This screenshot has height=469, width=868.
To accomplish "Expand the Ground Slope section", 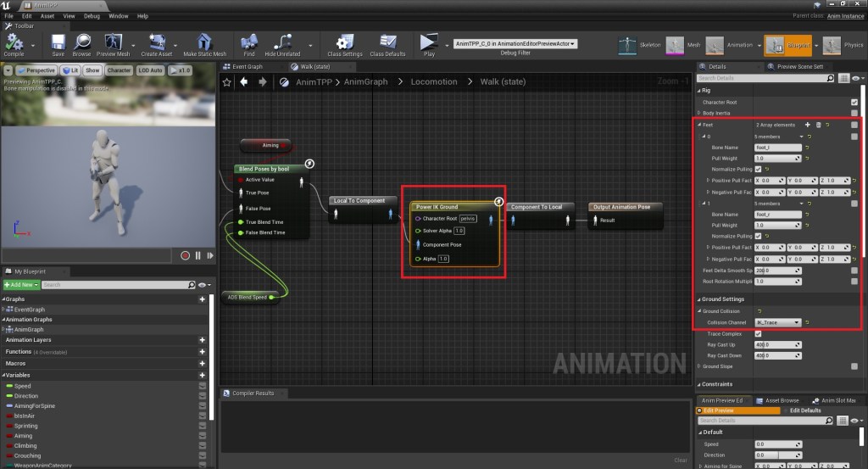I will pos(700,366).
